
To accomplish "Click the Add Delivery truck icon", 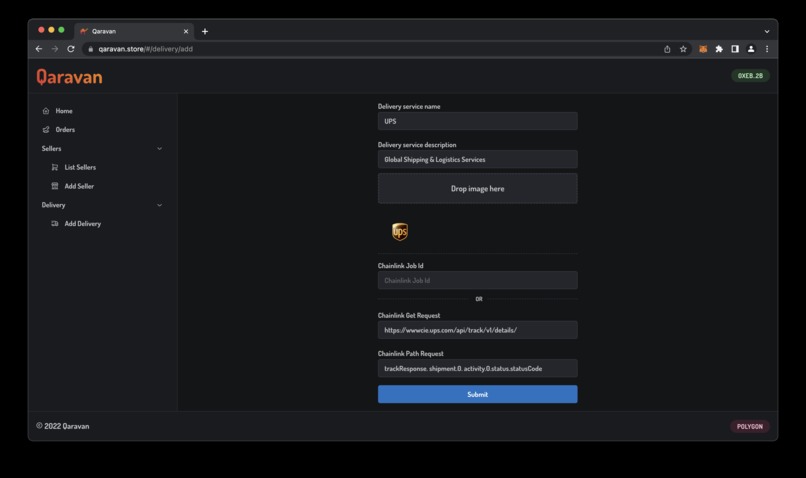I will coord(55,224).
